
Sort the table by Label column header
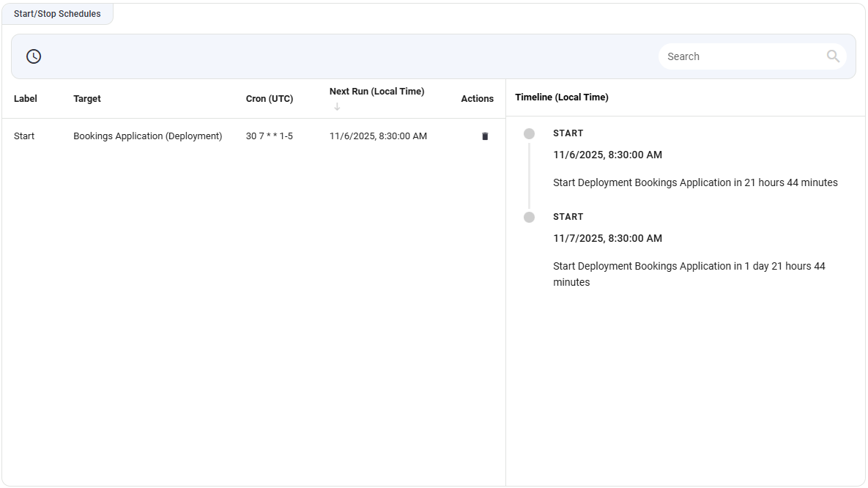coord(26,98)
